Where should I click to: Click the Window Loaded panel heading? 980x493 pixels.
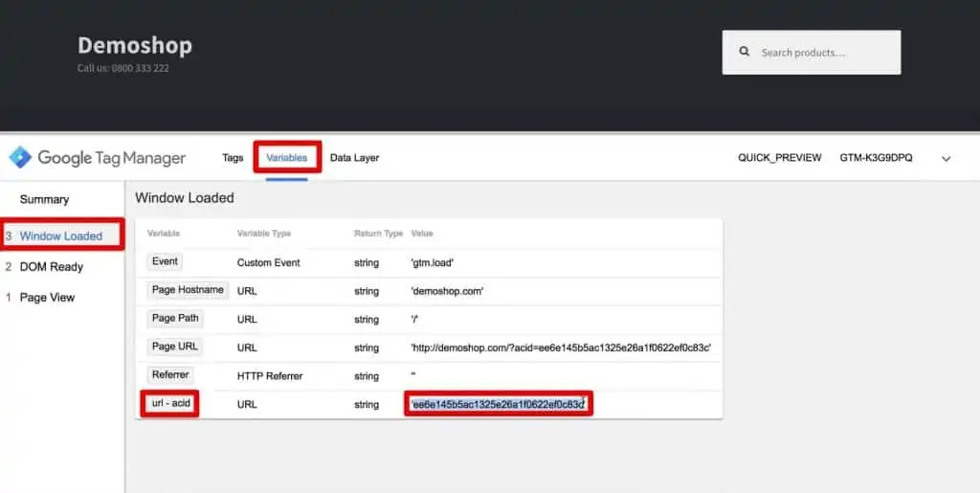point(185,198)
